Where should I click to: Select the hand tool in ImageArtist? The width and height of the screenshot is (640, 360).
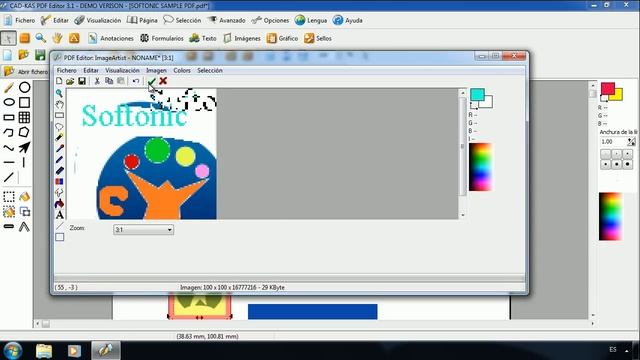[60, 104]
